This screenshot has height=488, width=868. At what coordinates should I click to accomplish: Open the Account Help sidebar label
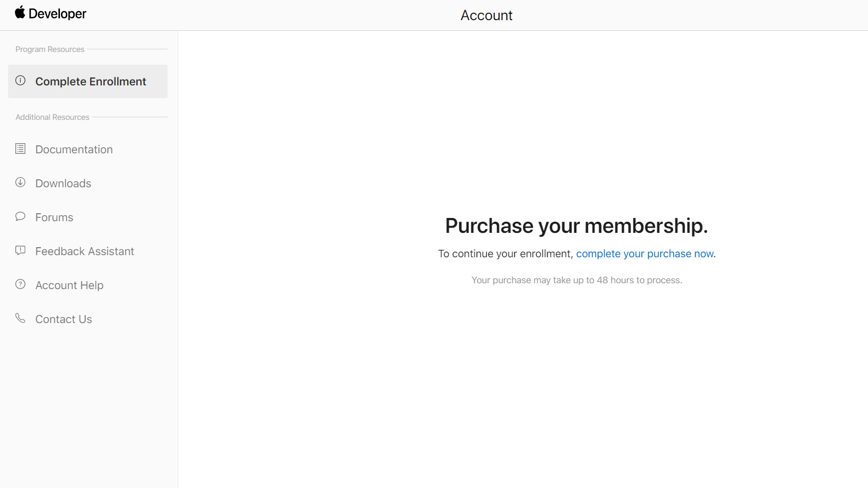69,285
